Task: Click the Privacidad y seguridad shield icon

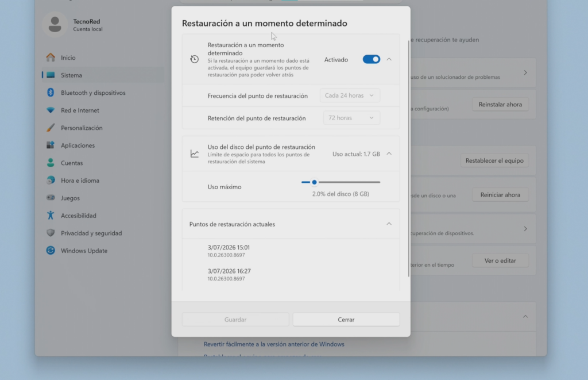Action: tap(51, 233)
